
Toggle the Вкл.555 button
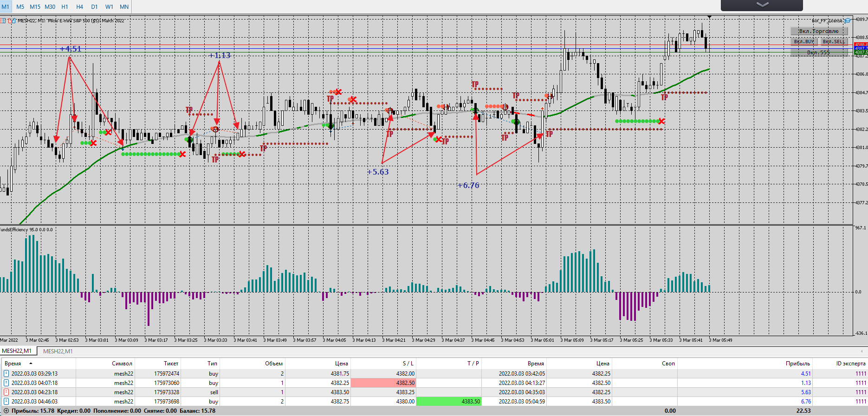pyautogui.click(x=819, y=52)
